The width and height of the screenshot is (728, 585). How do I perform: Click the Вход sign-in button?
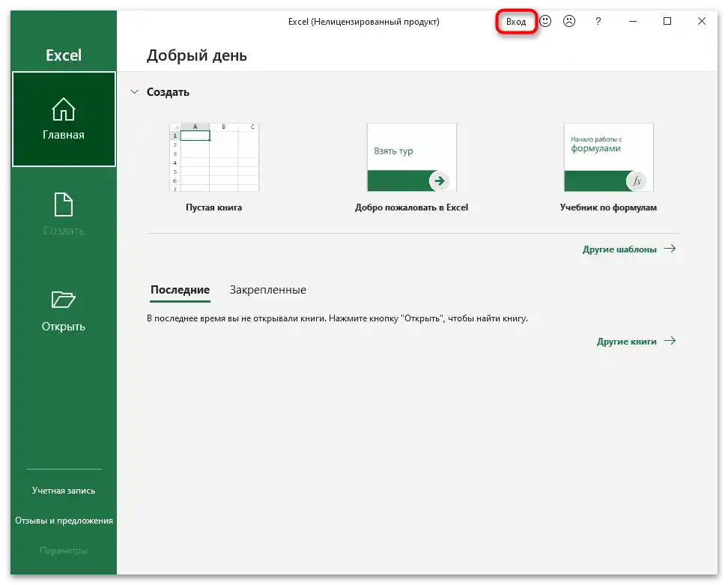point(516,22)
